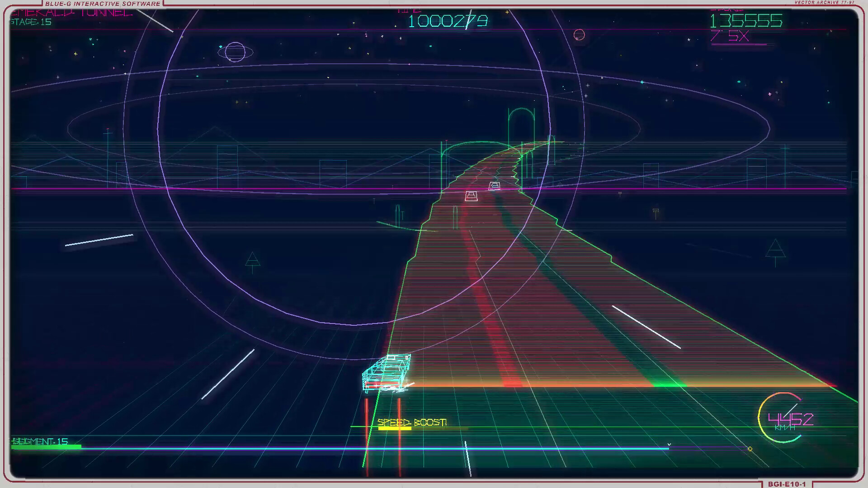This screenshot has width=868, height=488.
Task: Click the BGI-E10-1 label on bezel
Action: (x=787, y=484)
